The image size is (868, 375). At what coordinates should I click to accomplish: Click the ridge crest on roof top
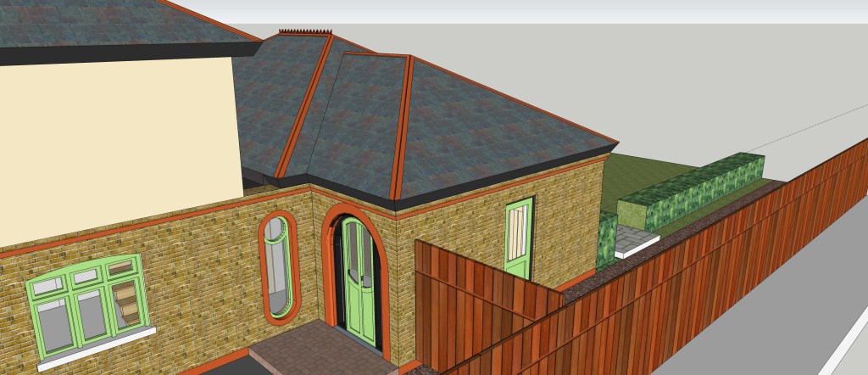[305, 32]
